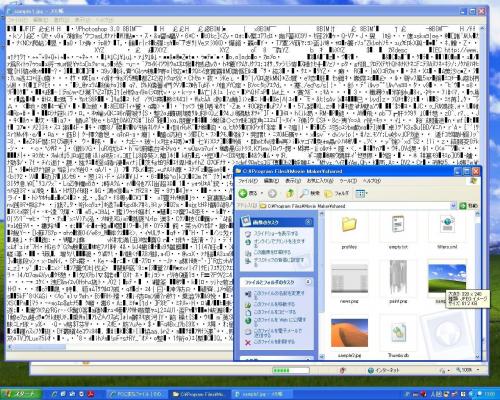Image resolution: width=500 pixels, height=400 pixels.
Task: Click このファイルを移動する link
Action: [274, 304]
